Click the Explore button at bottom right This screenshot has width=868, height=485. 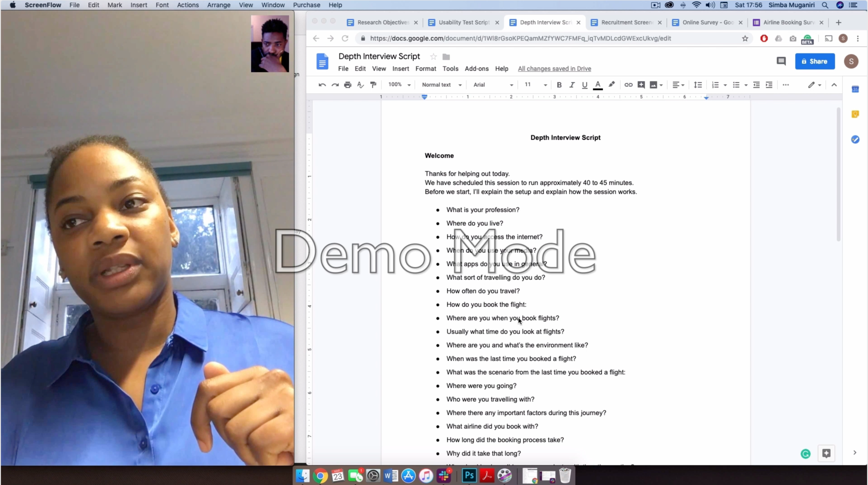point(826,453)
